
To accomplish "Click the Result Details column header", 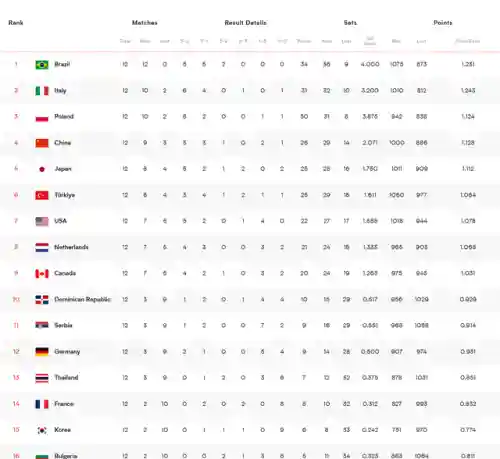I will pos(245,23).
